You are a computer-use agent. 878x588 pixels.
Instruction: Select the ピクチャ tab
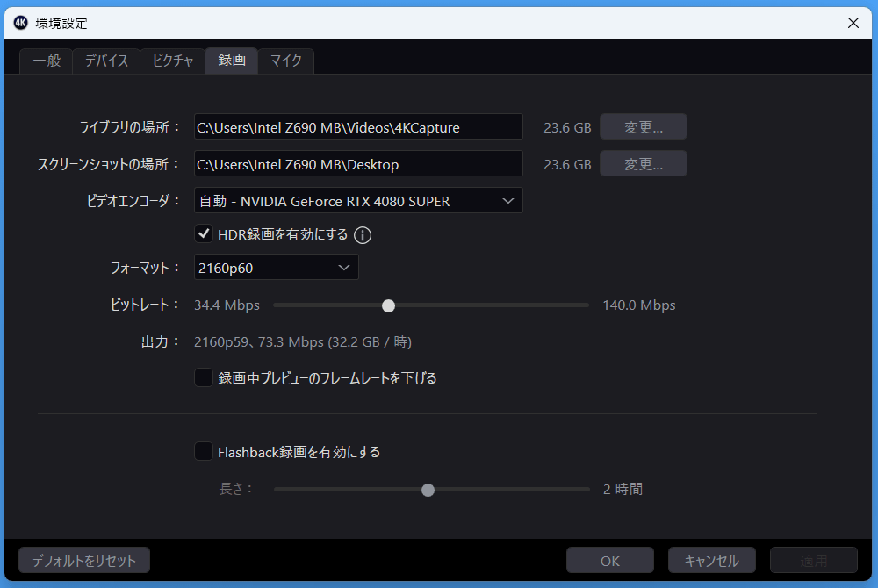tap(172, 61)
